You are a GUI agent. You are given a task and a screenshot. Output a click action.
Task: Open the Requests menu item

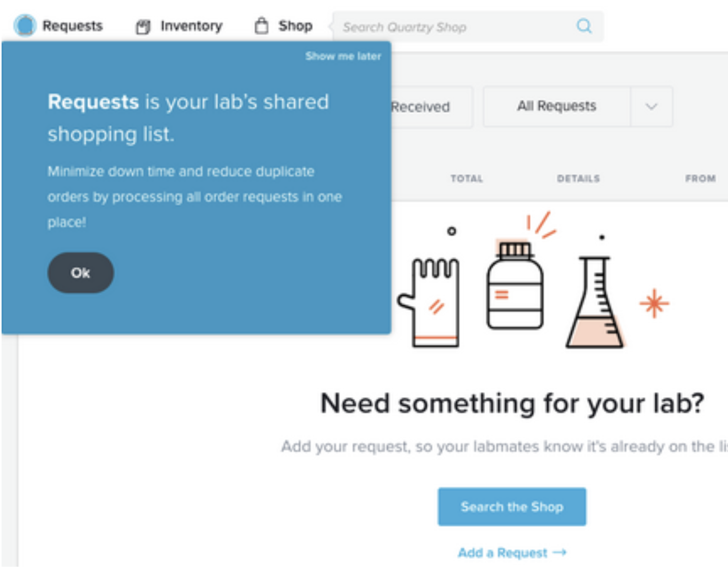72,26
